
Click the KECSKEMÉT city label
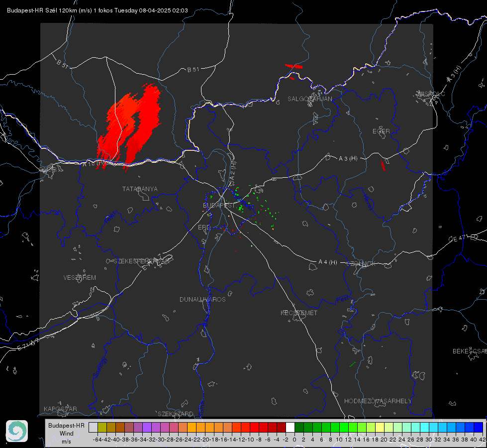[299, 313]
